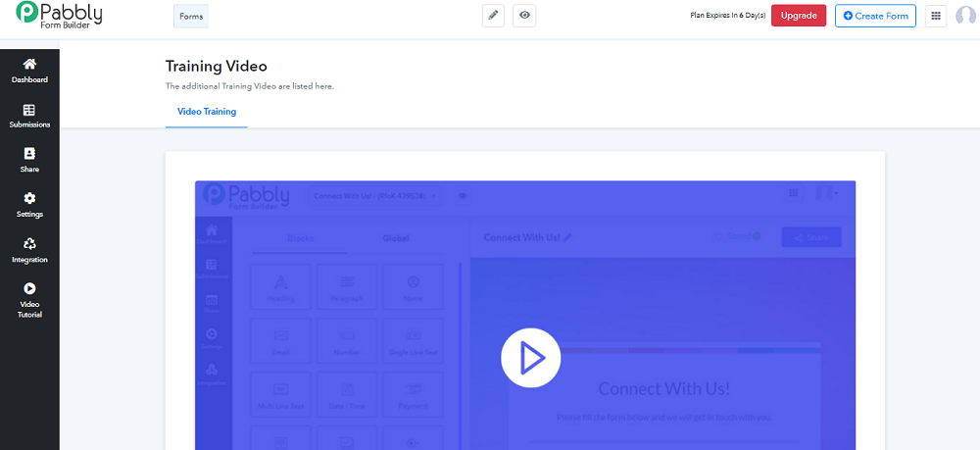Open the Video Tutorial sidebar item
This screenshot has width=980, height=450.
tap(29, 301)
